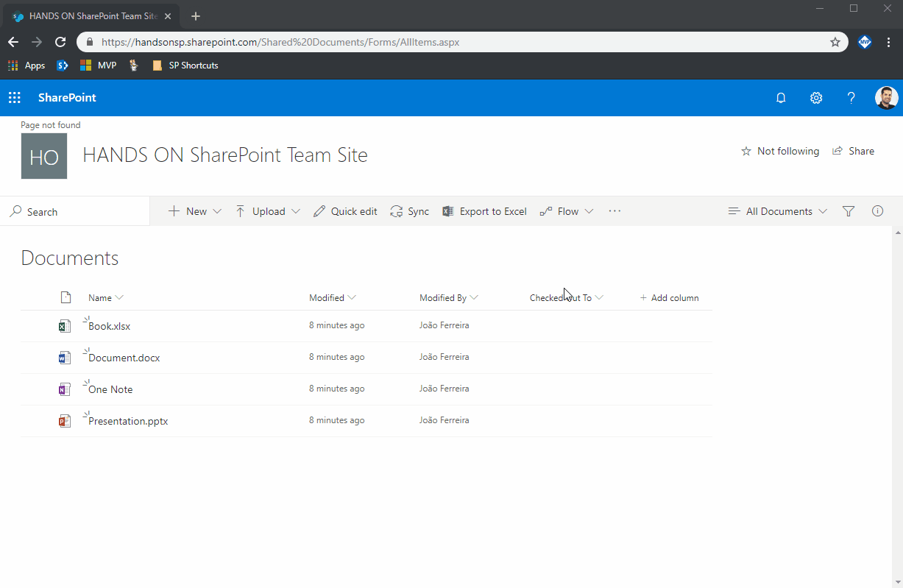Open Document.docx file link
The width and height of the screenshot is (903, 588).
pyautogui.click(x=124, y=358)
